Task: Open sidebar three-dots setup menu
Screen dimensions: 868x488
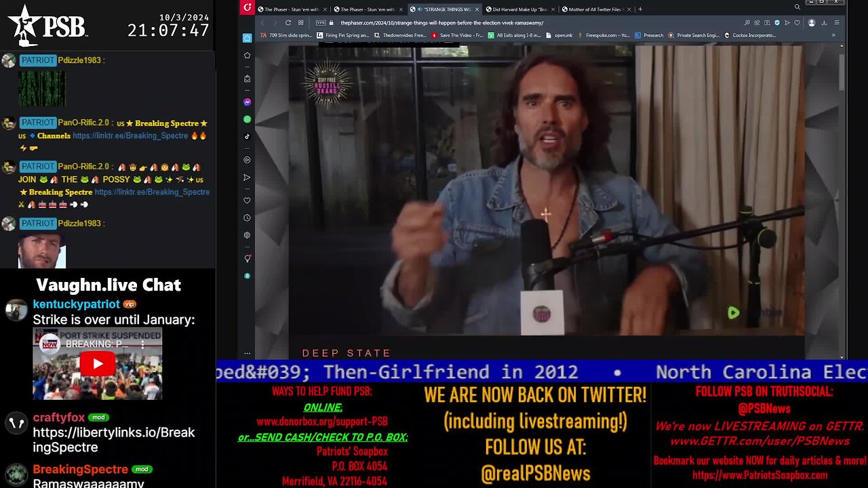Action: pyautogui.click(x=247, y=353)
